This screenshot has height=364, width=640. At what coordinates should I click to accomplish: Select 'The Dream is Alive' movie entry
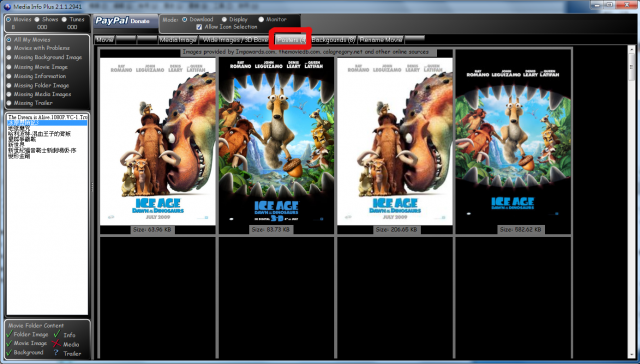coord(47,117)
